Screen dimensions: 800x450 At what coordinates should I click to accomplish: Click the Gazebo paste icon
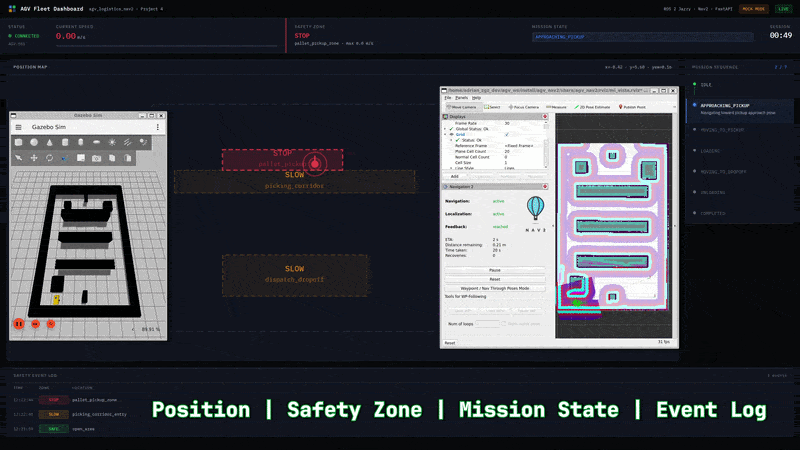click(128, 158)
